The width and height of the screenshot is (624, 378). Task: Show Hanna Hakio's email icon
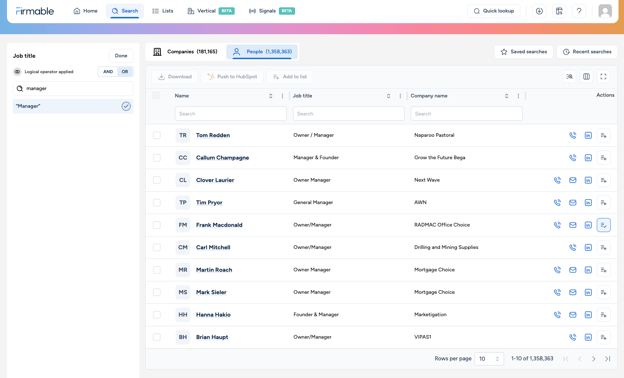click(573, 315)
